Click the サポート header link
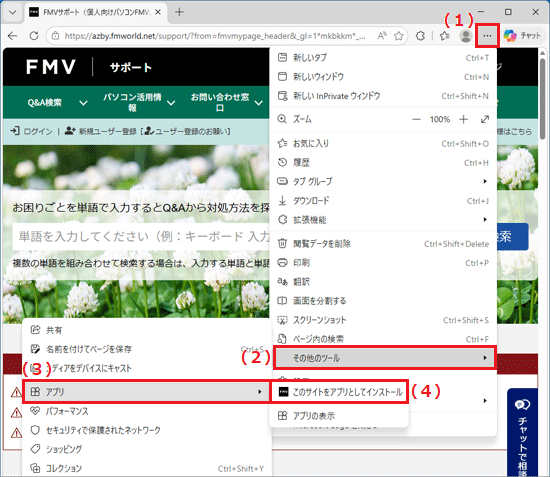 [130, 67]
